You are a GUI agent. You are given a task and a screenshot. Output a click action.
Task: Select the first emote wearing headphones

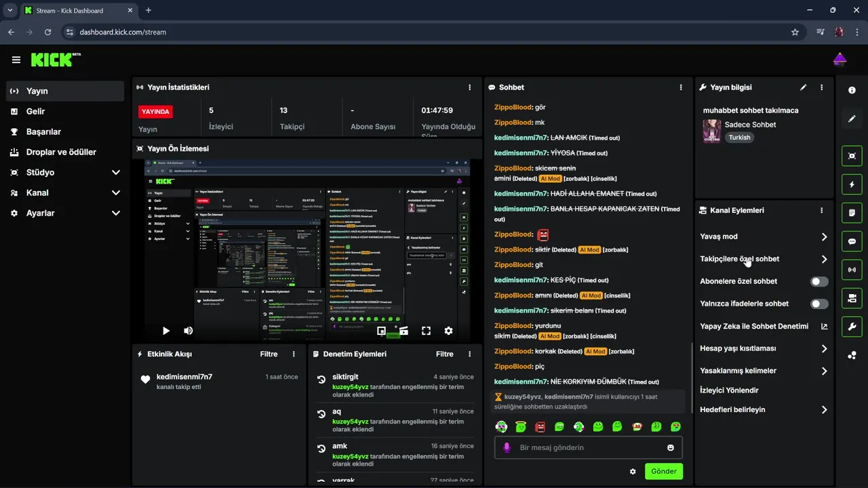coord(500,427)
